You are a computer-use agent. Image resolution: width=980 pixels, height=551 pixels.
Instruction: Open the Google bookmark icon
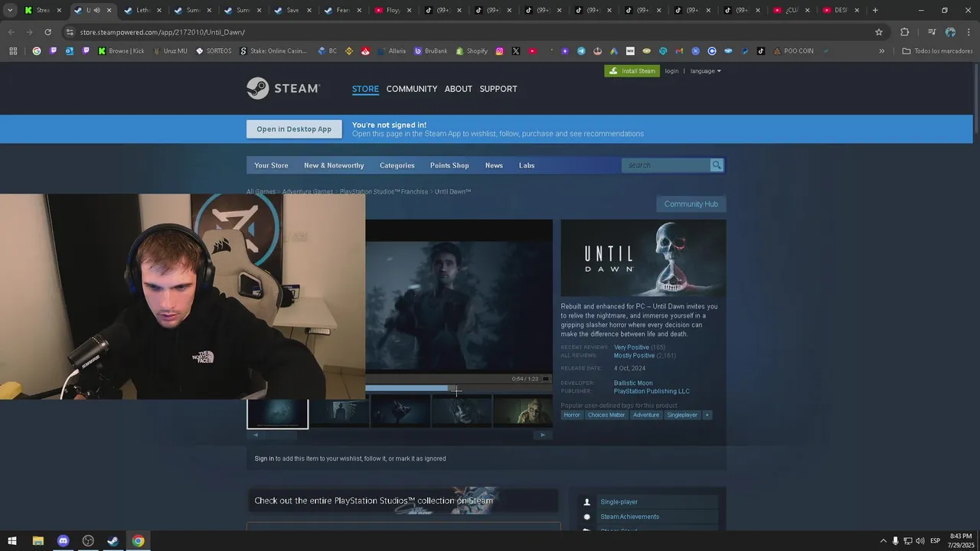(37, 51)
